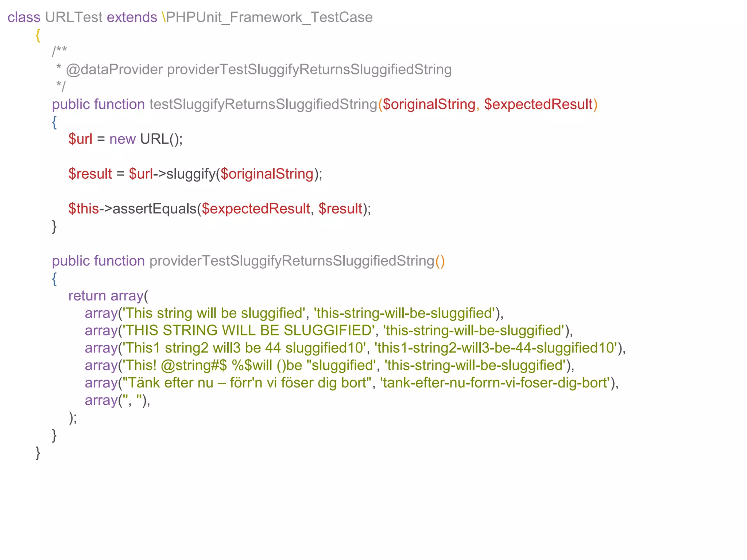
Task: Click the '@dataProvider providerTestSluggifyReturnsSluggifiedString' annotation line
Action: point(254,70)
